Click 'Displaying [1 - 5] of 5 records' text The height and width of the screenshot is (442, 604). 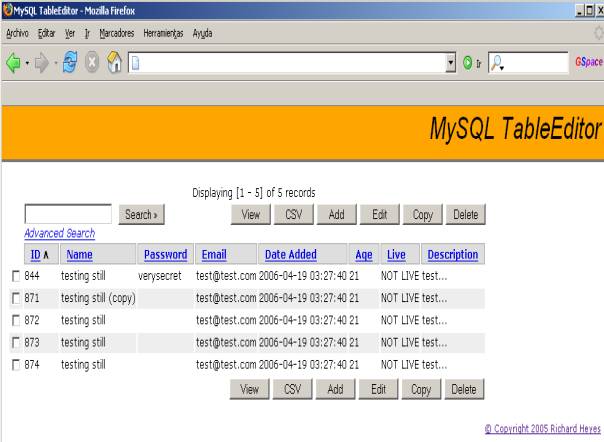[x=254, y=193]
